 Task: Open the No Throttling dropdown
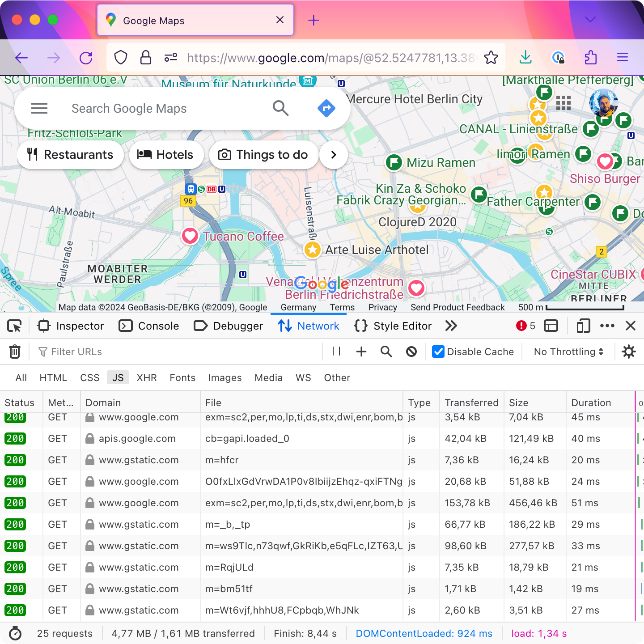click(568, 352)
